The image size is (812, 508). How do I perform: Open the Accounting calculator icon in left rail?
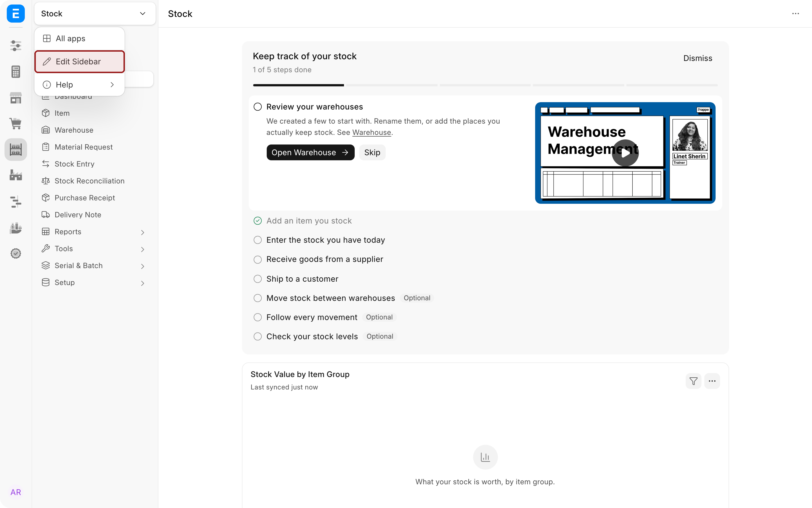point(16,72)
